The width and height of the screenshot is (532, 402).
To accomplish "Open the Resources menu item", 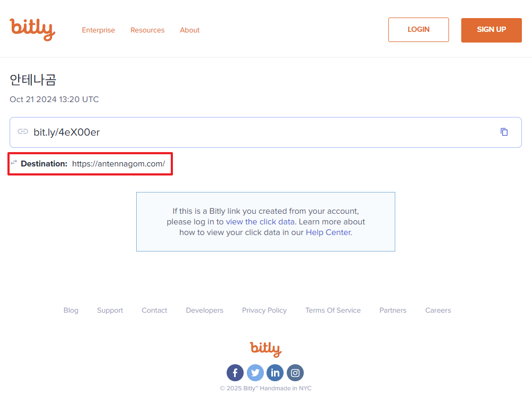I will 147,30.
